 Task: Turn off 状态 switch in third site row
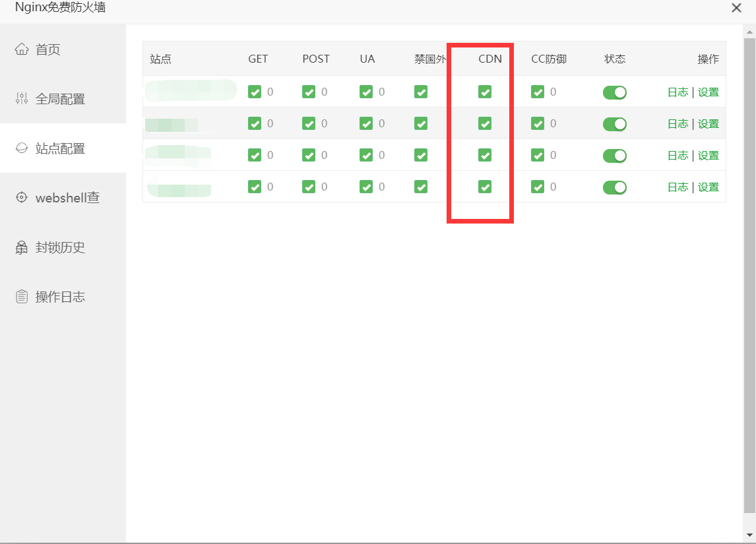click(615, 156)
